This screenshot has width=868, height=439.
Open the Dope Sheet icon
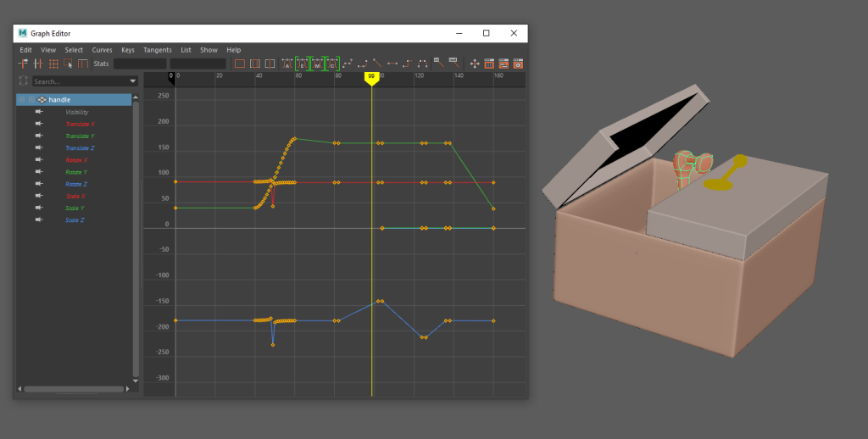pyautogui.click(x=489, y=64)
